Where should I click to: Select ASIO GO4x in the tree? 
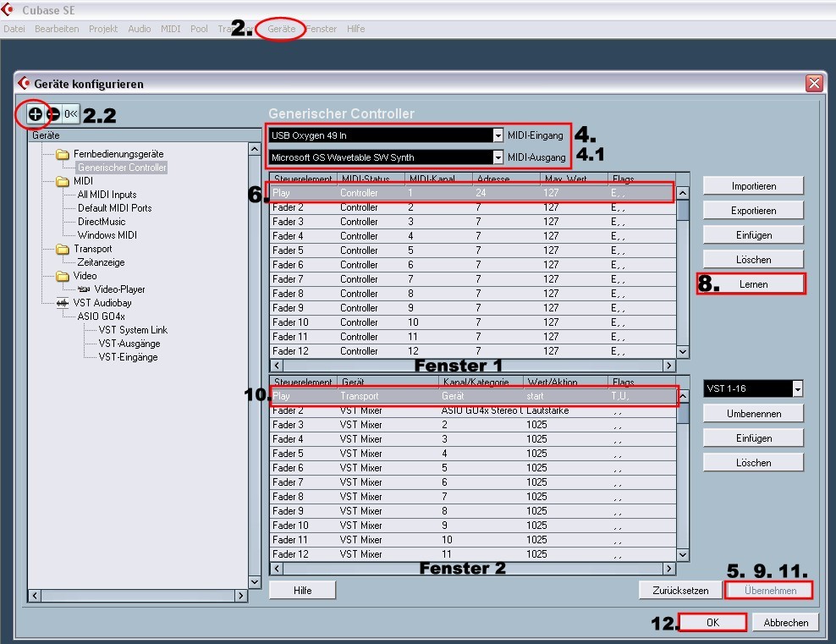tap(101, 316)
